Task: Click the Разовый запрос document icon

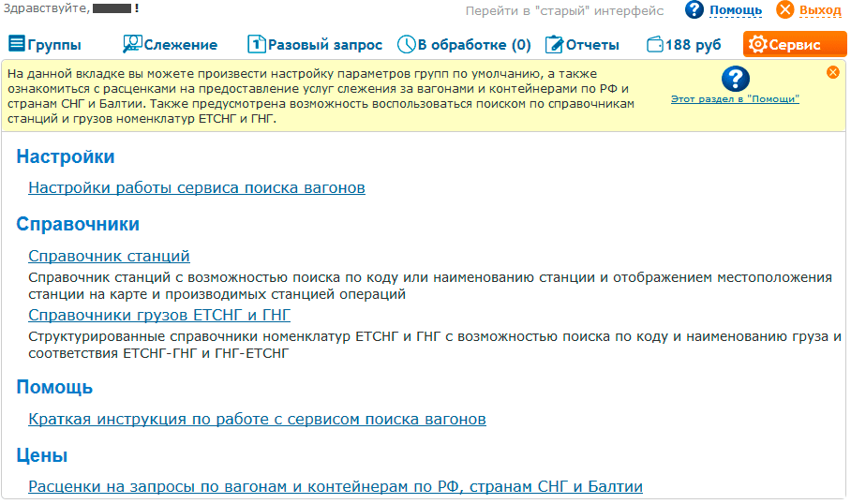Action: (257, 44)
